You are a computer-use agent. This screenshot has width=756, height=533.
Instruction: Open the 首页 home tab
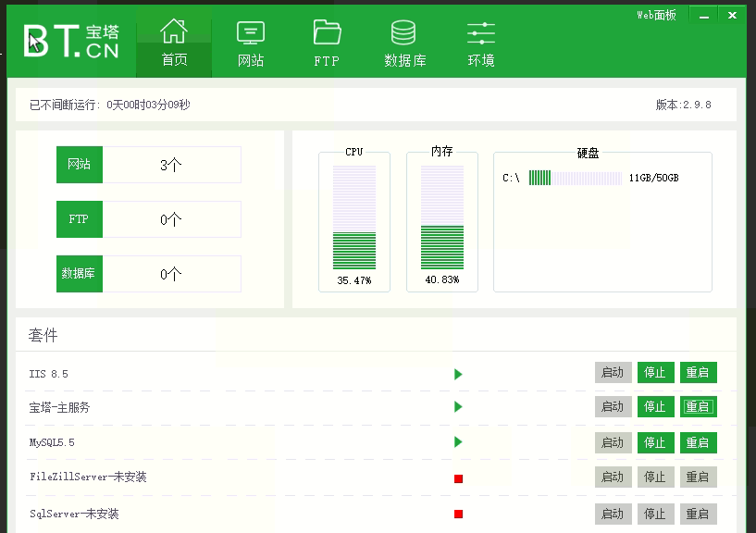coord(174,43)
